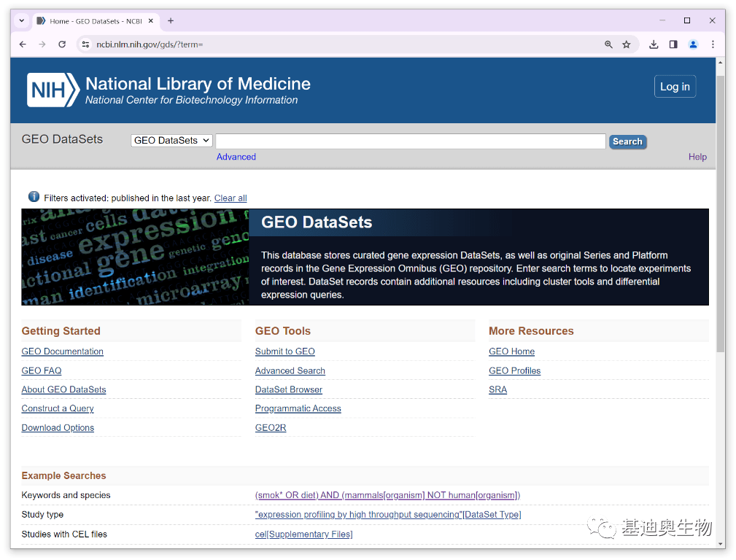
Task: Close the GEO DataSets browser tab
Action: [151, 20]
